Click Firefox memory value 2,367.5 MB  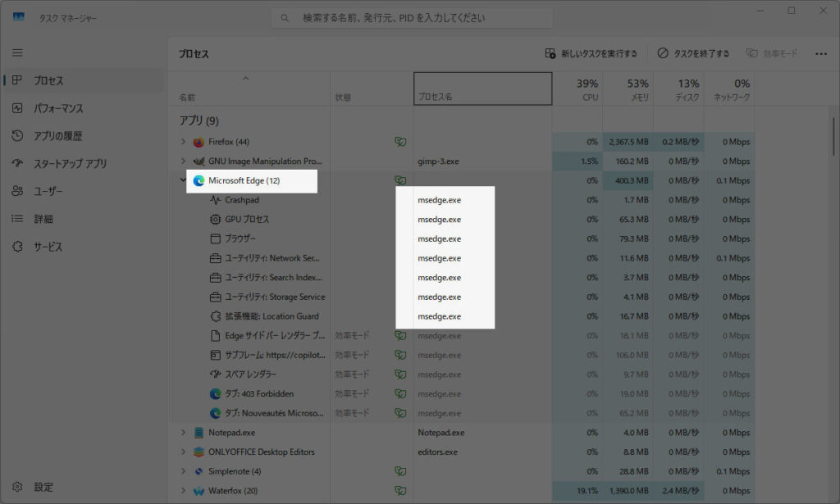click(628, 142)
